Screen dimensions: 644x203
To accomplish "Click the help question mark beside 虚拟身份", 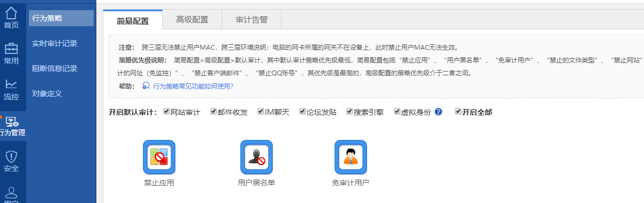I will (438, 112).
